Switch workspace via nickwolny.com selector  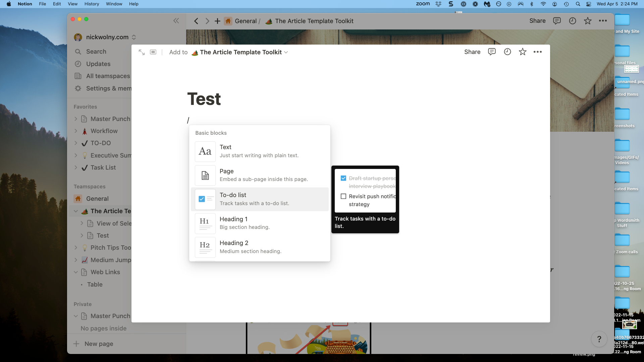(x=107, y=37)
